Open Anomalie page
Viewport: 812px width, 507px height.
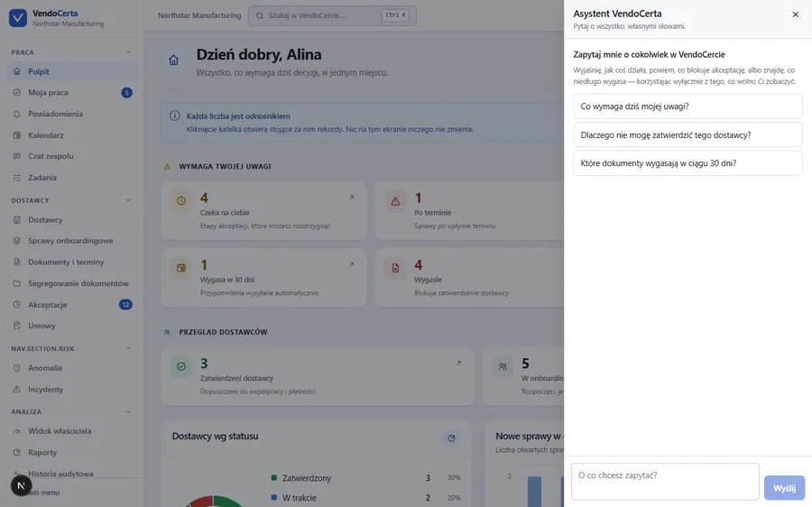pyautogui.click(x=72, y=368)
